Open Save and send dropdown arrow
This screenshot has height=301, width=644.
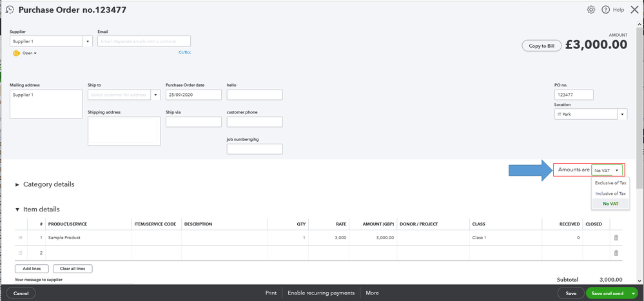coord(633,293)
